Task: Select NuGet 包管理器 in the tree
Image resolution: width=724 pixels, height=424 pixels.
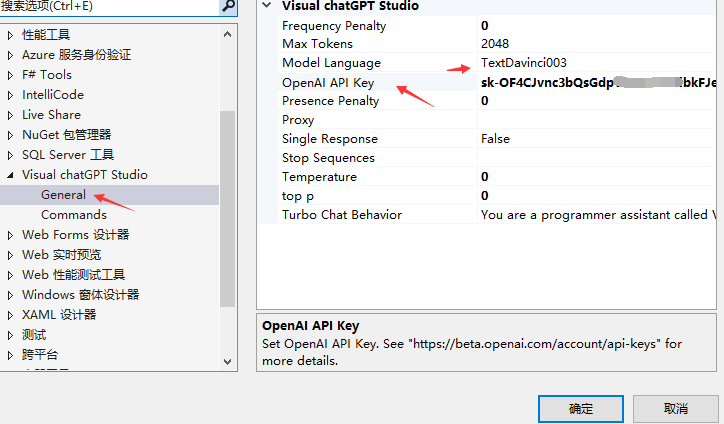Action: [x=66, y=135]
